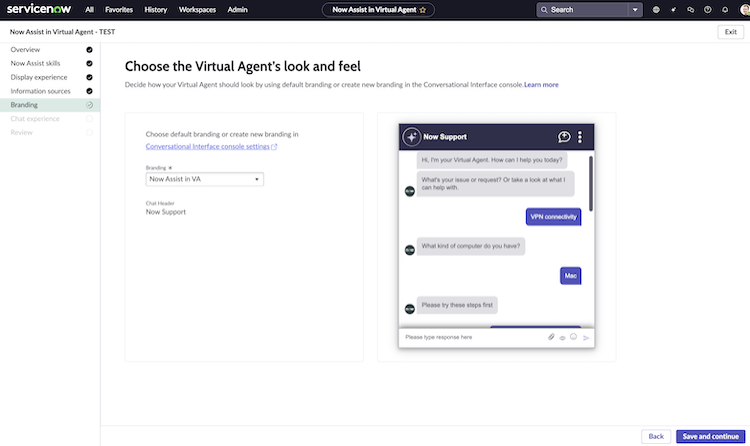The width and height of the screenshot is (750, 446).
Task: Click the attachment paperclip icon in chat
Action: pyautogui.click(x=551, y=337)
